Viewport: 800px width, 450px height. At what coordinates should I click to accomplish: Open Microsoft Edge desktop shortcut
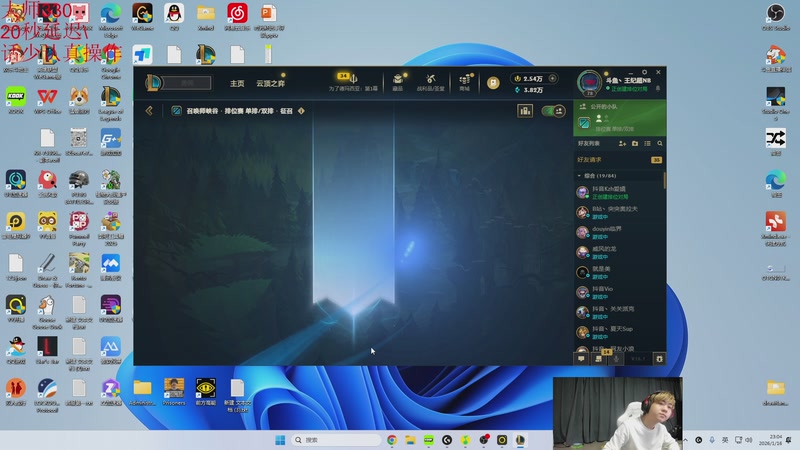coord(110,18)
